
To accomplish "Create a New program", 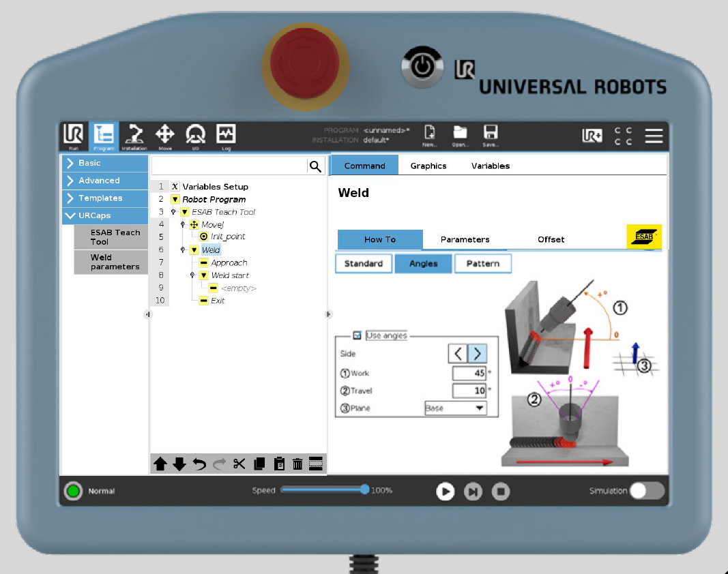I will click(x=429, y=136).
